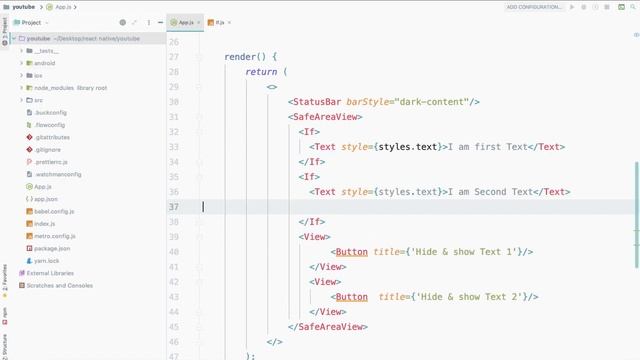Select Scratches and Consoles node

point(56,285)
